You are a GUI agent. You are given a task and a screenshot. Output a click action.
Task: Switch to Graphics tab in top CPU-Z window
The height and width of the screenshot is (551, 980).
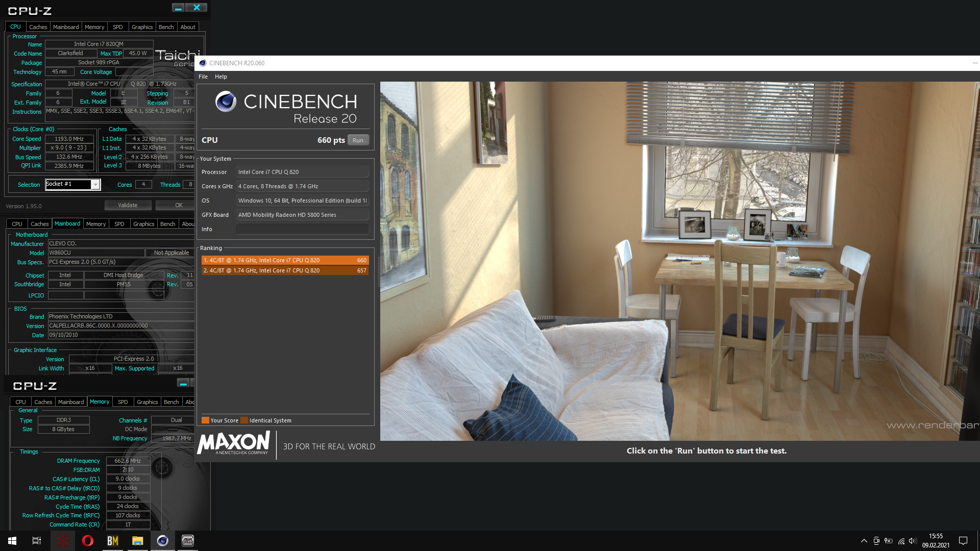142,27
